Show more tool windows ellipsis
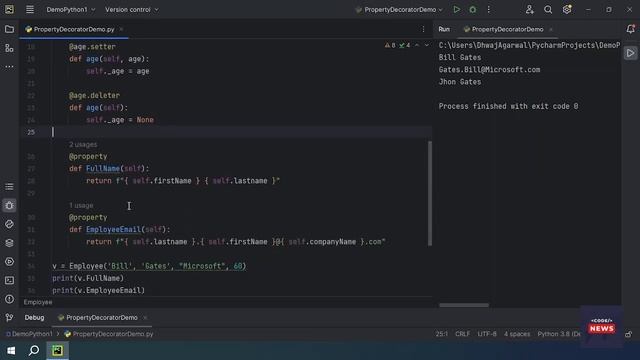640x360 pixels. 9,67
